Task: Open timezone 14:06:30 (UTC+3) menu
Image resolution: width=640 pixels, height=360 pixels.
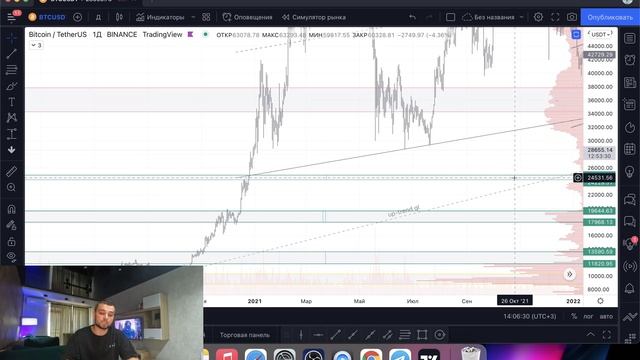Action: click(529, 316)
